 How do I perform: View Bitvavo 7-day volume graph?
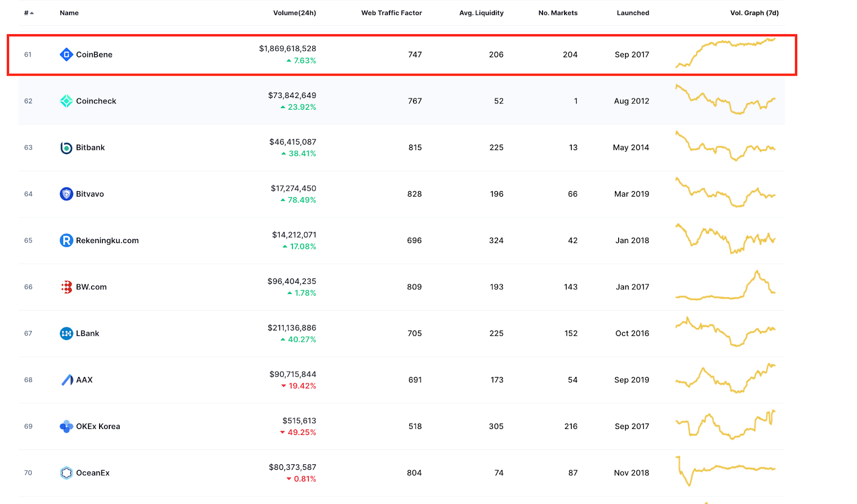coord(726,192)
